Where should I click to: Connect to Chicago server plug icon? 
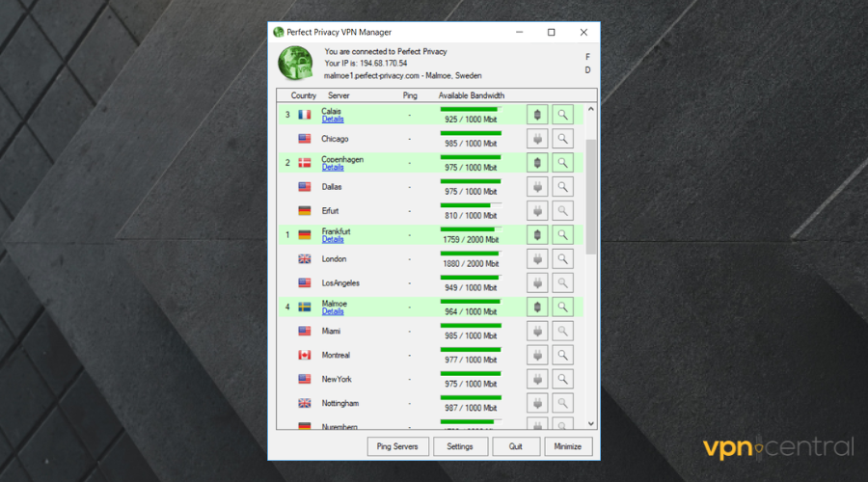[x=537, y=139]
